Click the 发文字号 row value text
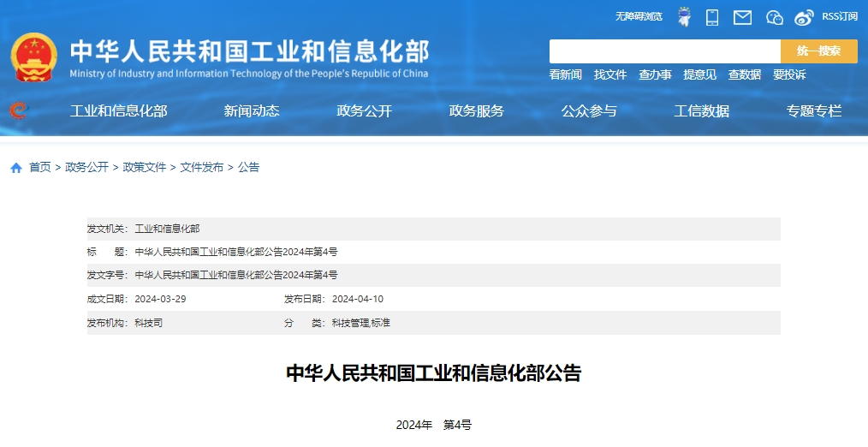 coord(236,275)
